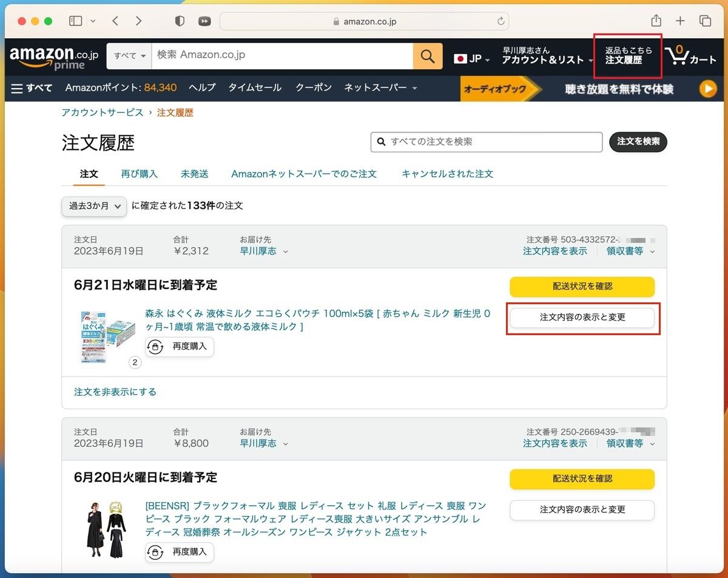Click the fast-forward extension icon in toolbar
728x578 pixels.
coord(204,21)
